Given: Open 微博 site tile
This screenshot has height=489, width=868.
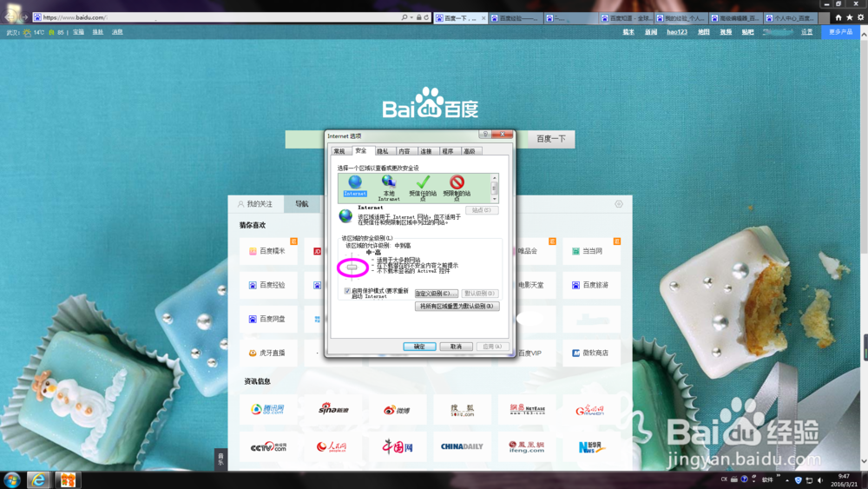Looking at the screenshot, I should 398,409.
